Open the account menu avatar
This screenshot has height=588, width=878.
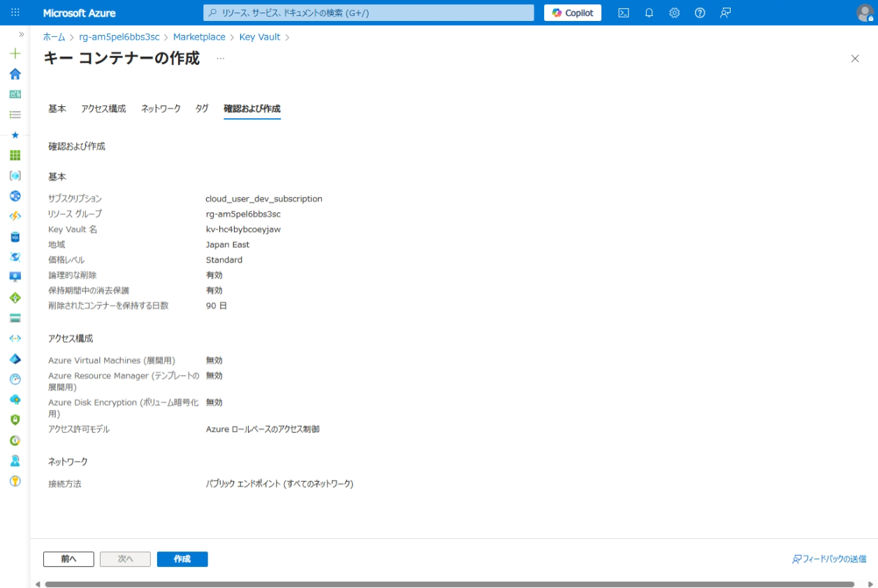coord(864,13)
